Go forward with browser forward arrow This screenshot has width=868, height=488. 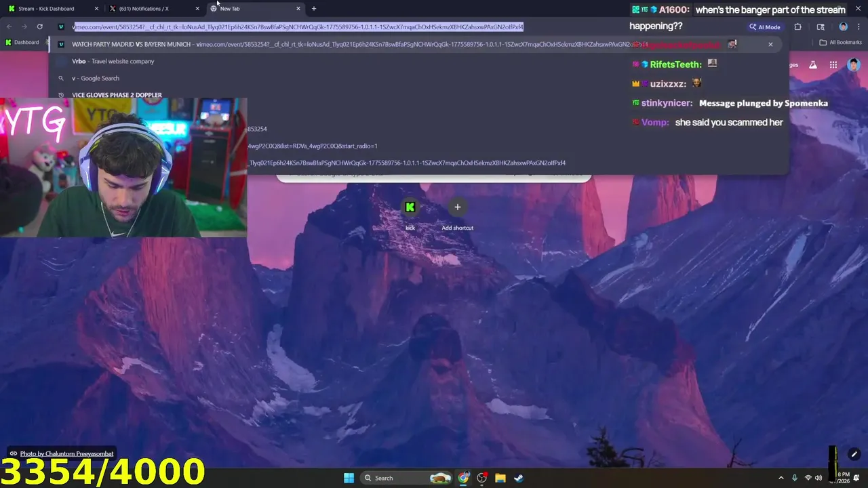[24, 27]
